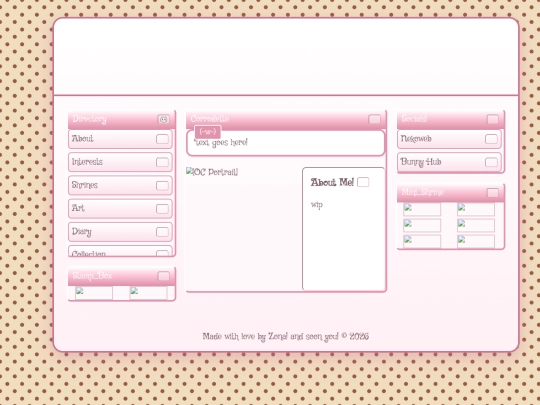Screen dimensions: 540x405
Task: Click the Directory panel title
Action: 90,119
